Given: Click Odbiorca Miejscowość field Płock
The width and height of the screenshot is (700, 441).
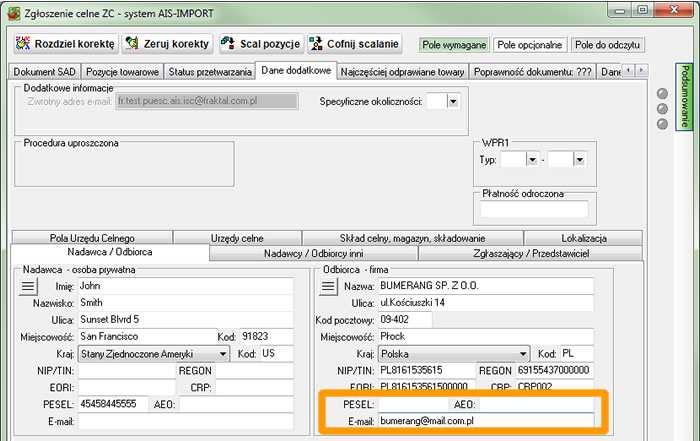Looking at the screenshot, I should (486, 337).
